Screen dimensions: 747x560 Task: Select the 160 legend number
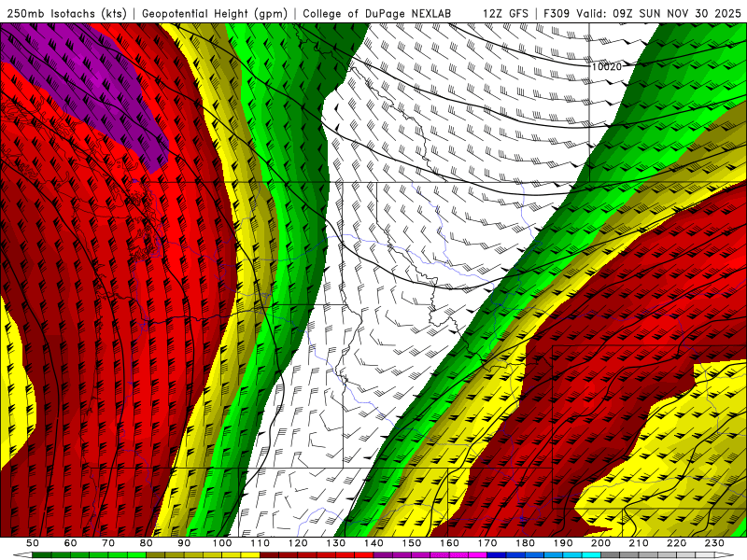(x=450, y=543)
